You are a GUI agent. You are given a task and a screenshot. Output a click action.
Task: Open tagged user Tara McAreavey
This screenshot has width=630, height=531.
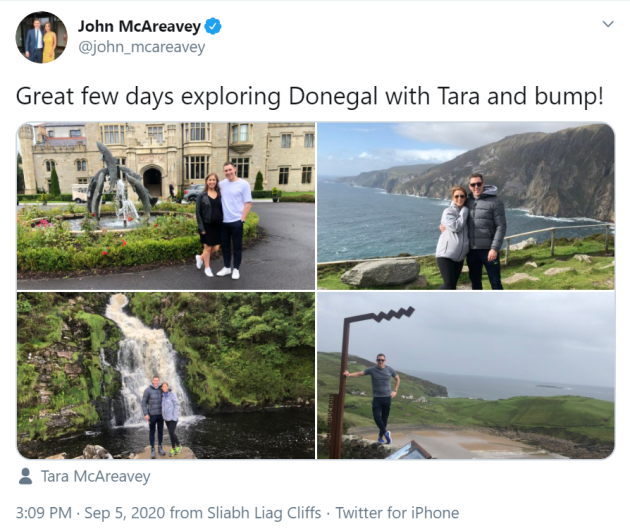(x=96, y=476)
